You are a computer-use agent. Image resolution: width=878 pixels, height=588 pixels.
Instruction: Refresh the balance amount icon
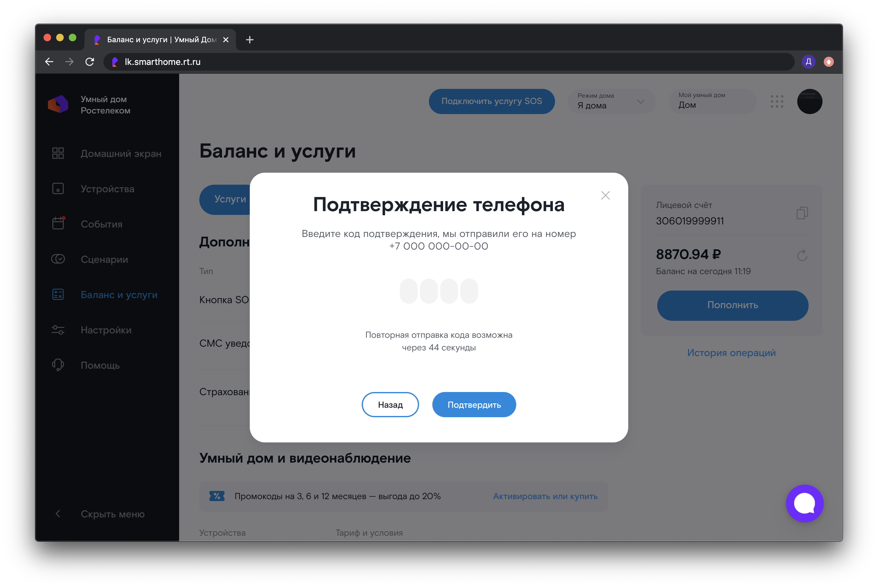coord(802,255)
